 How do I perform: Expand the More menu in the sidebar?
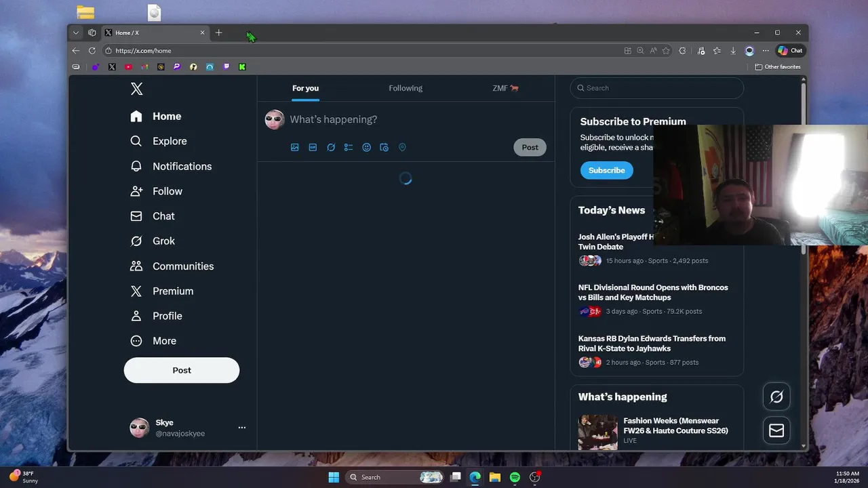[153, 341]
